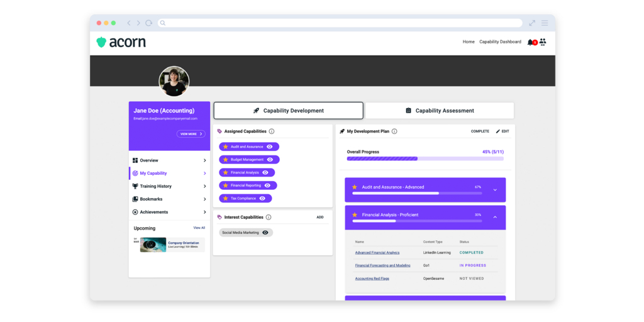Open Capability Dashboard in top navigation
The width and height of the screenshot is (644, 322).
pos(500,42)
